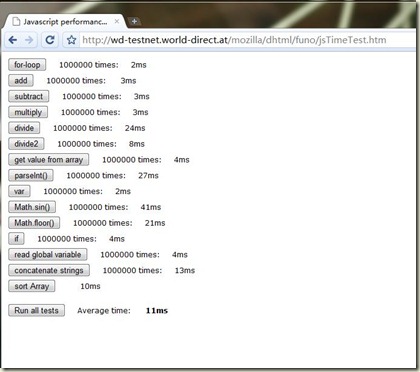Start the read global variable test
420x372 pixels.
coord(48,254)
